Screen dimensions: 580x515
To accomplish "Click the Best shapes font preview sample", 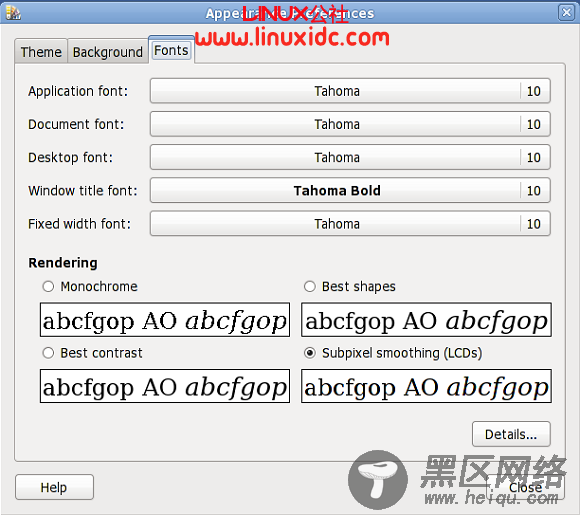I will point(426,320).
